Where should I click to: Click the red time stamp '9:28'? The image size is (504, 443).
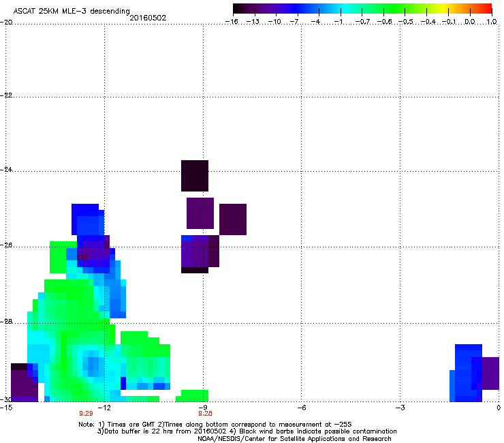(205, 414)
